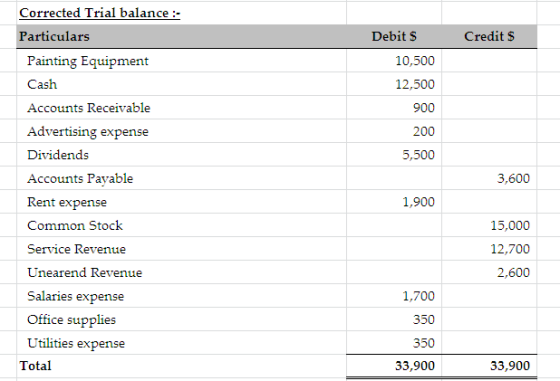Viewport: 560px width, 381px height.
Task: Select the 5,500 debit value
Action: pos(418,155)
